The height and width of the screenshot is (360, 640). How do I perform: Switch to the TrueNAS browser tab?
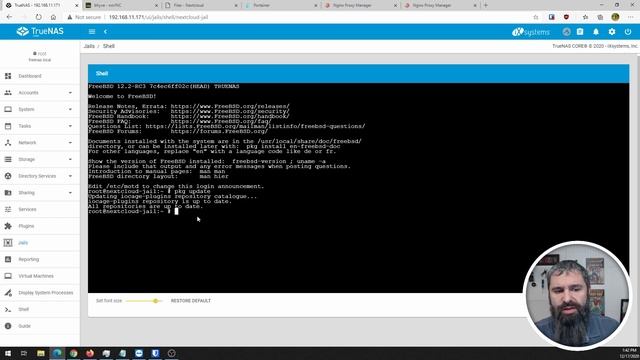pyautogui.click(x=41, y=5)
